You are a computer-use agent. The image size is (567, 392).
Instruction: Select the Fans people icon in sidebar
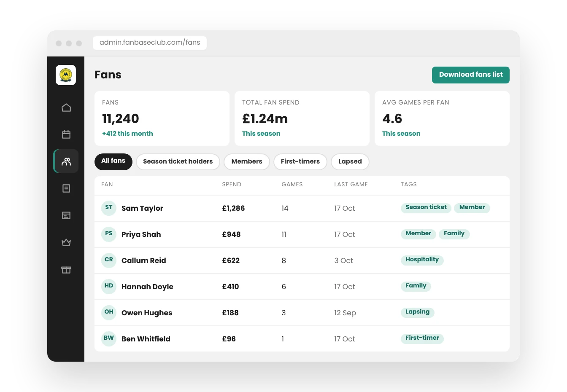pos(66,161)
